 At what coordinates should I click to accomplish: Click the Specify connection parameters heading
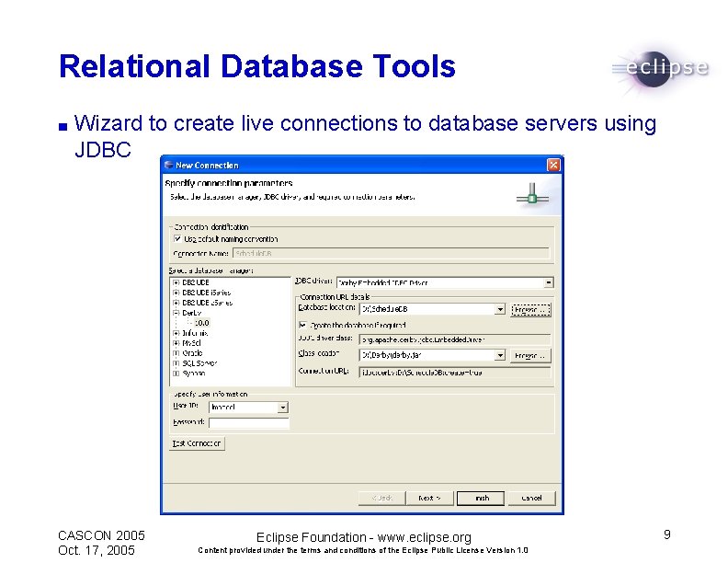229,183
